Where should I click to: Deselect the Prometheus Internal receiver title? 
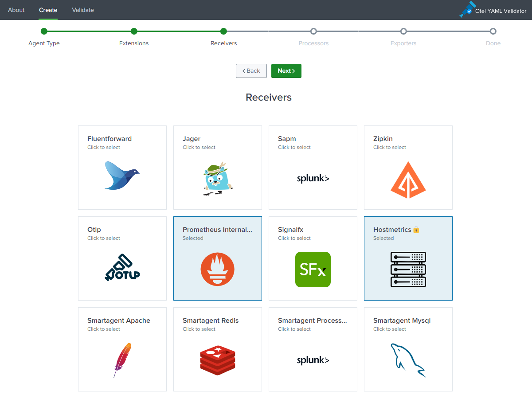(x=217, y=230)
